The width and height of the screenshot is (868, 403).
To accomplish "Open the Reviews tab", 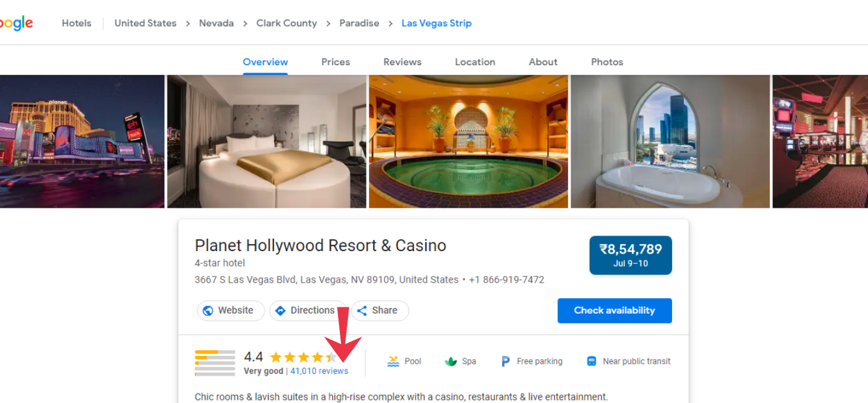I will tap(402, 62).
